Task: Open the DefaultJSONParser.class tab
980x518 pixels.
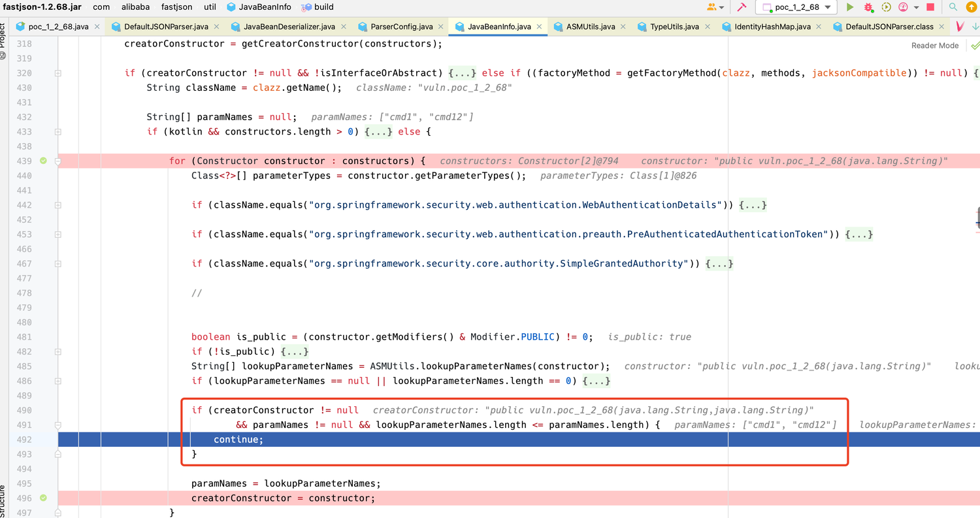Action: pyautogui.click(x=889, y=27)
